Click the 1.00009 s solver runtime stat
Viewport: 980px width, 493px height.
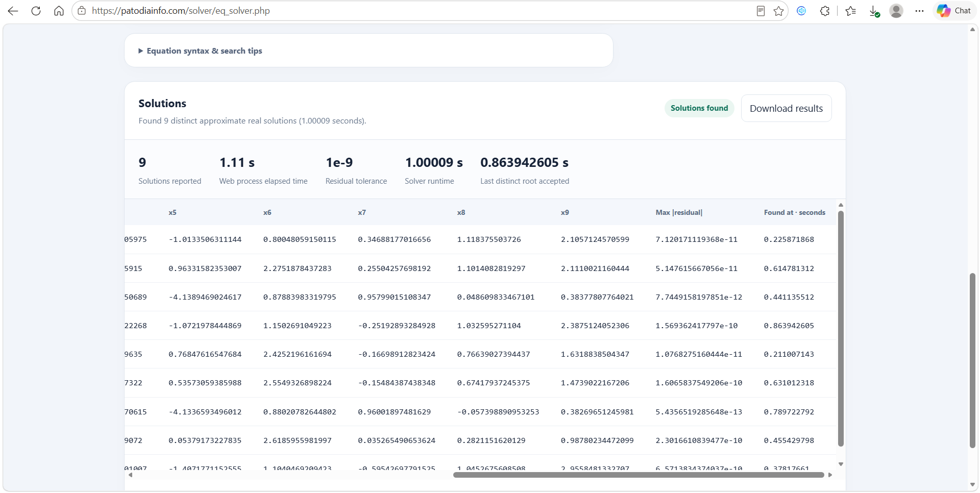pyautogui.click(x=434, y=170)
